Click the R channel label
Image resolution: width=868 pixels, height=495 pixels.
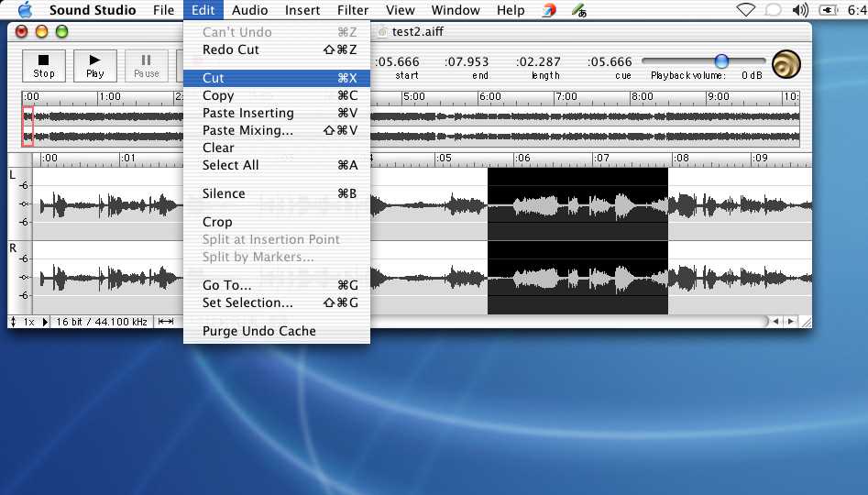13,248
